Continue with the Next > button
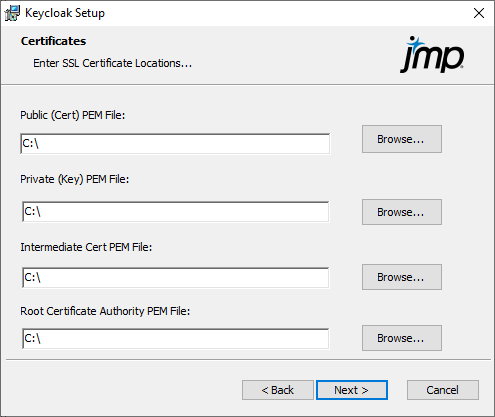 tap(352, 390)
